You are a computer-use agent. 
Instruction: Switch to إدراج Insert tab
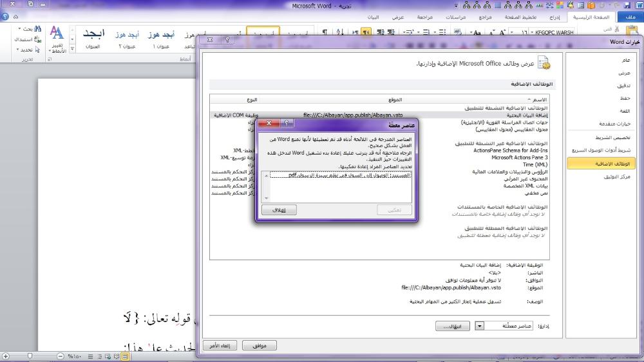pyautogui.click(x=554, y=17)
